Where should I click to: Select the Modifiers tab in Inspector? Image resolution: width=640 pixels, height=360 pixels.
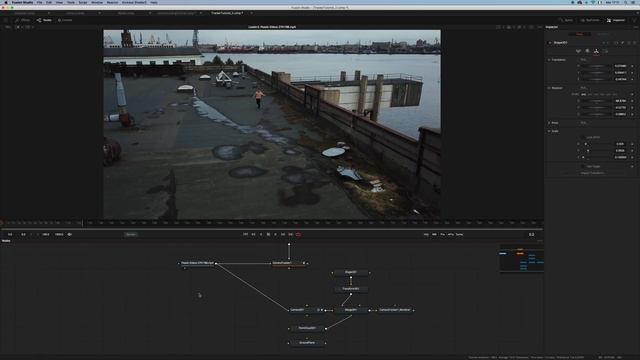(602, 34)
